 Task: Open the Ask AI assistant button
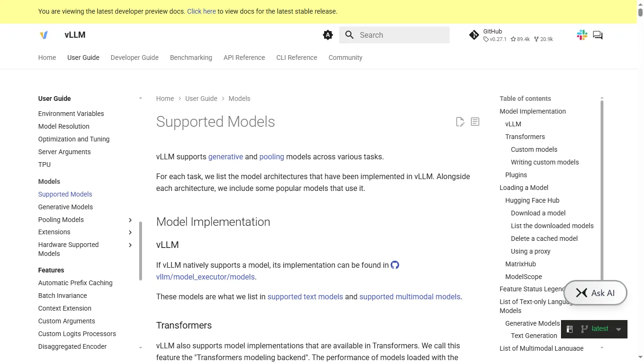[595, 293]
